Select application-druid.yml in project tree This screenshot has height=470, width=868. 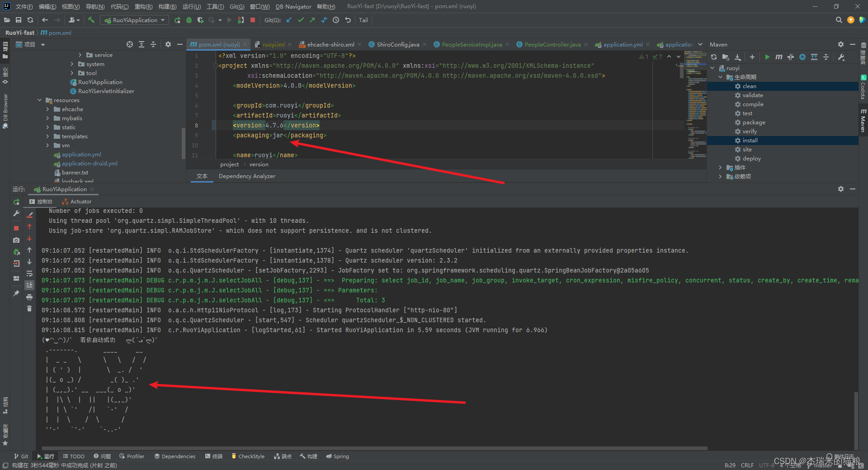(x=90, y=164)
